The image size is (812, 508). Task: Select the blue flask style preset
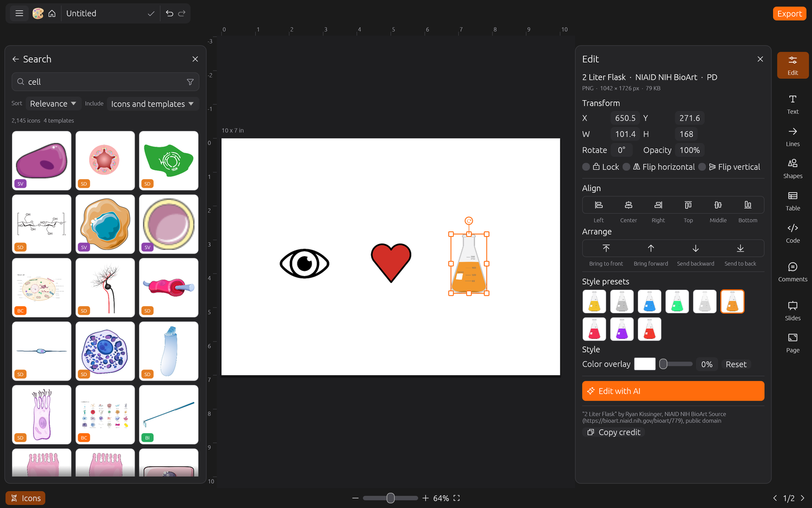649,302
